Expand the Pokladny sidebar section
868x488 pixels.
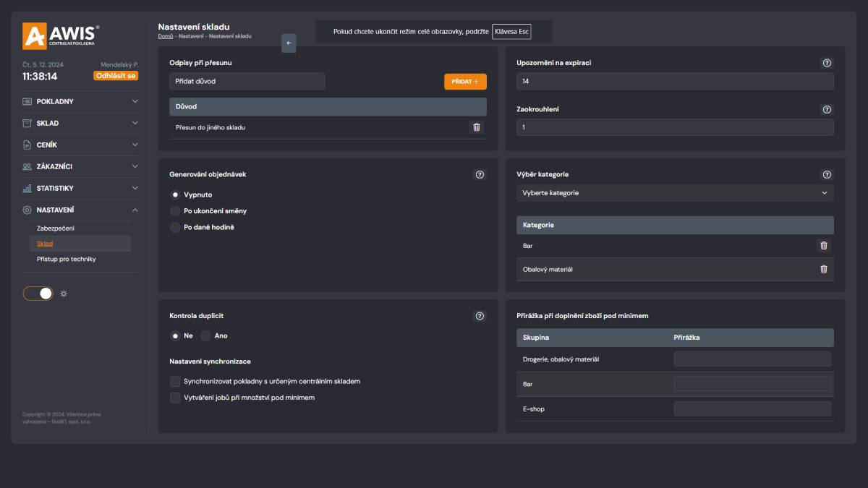[80, 101]
